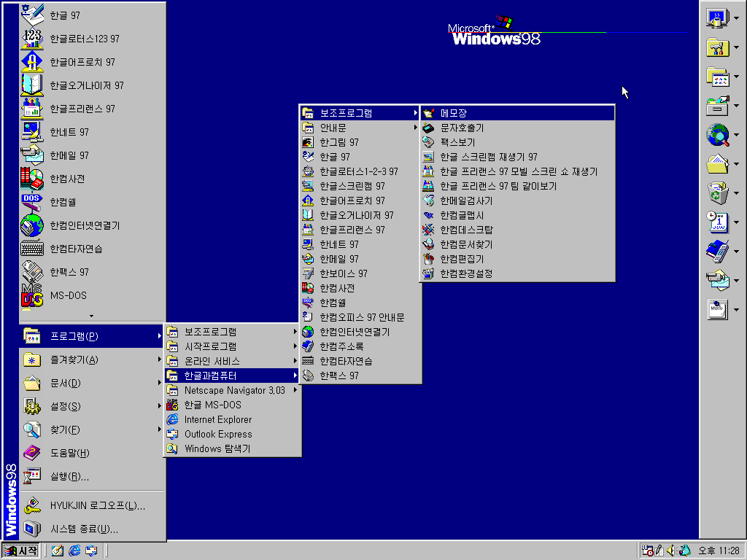Click Internet Explorer icon in Programs menu
The image size is (747, 560).
[172, 419]
